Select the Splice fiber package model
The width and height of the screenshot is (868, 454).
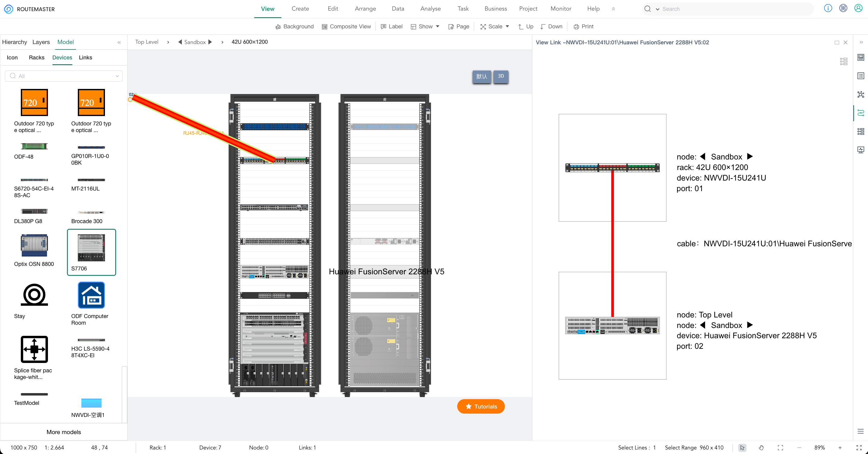point(34,358)
